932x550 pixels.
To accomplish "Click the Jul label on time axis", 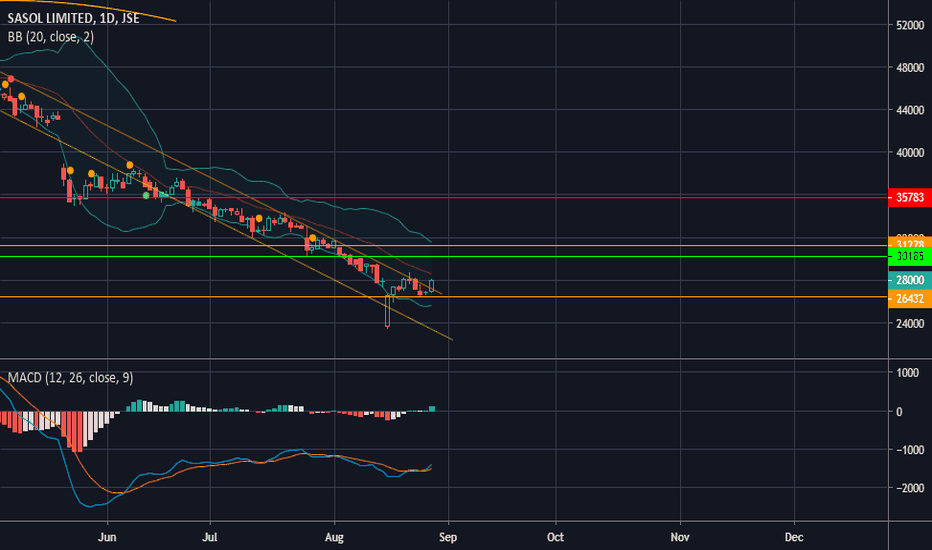I will pos(210,537).
